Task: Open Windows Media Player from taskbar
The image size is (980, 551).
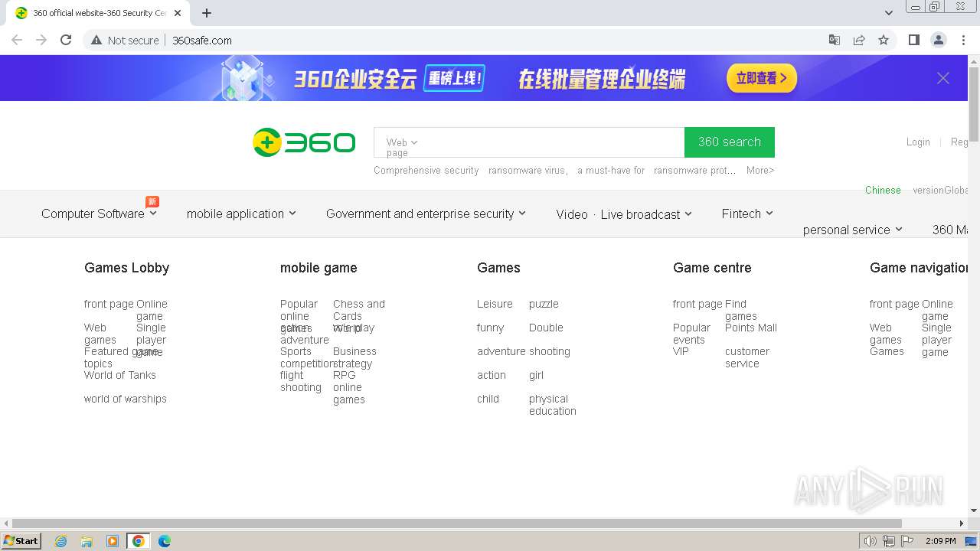Action: pyautogui.click(x=113, y=541)
